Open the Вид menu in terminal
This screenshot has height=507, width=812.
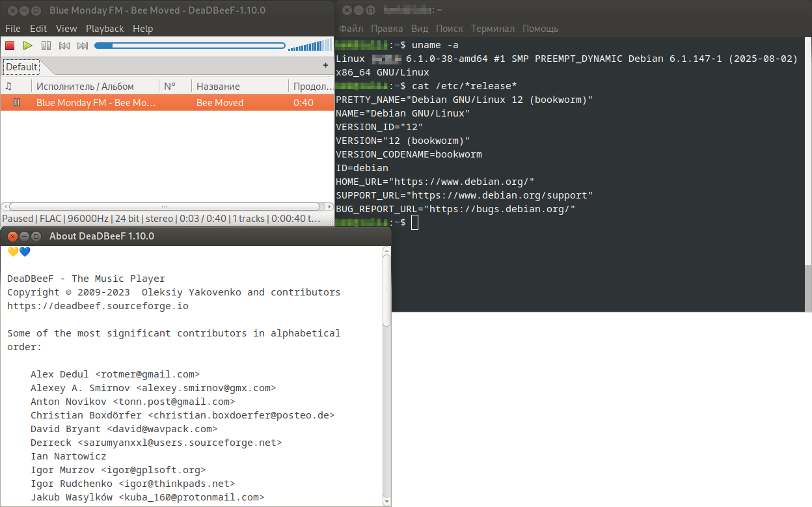pyautogui.click(x=420, y=29)
